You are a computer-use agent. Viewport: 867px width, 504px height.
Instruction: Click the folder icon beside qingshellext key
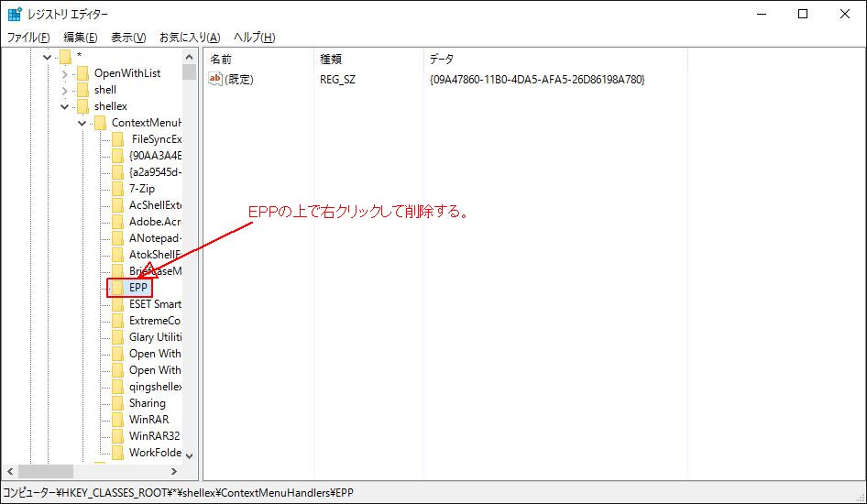[117, 387]
